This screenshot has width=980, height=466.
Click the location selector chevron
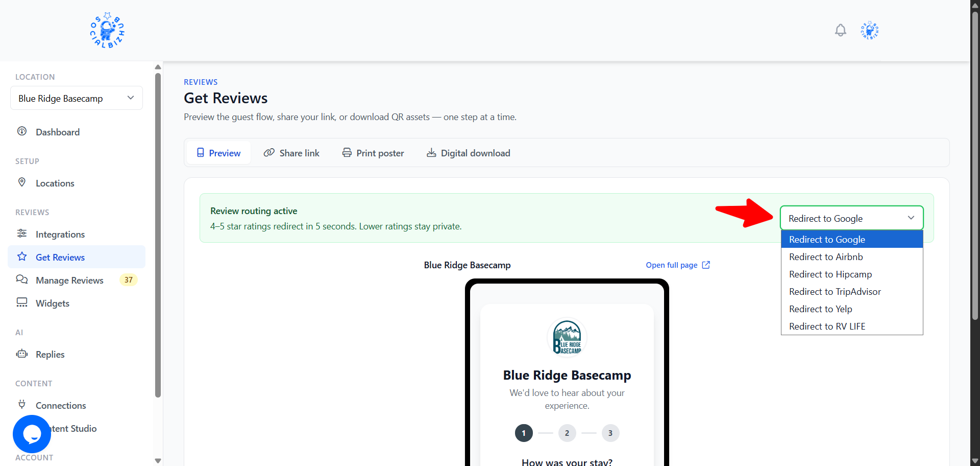131,98
